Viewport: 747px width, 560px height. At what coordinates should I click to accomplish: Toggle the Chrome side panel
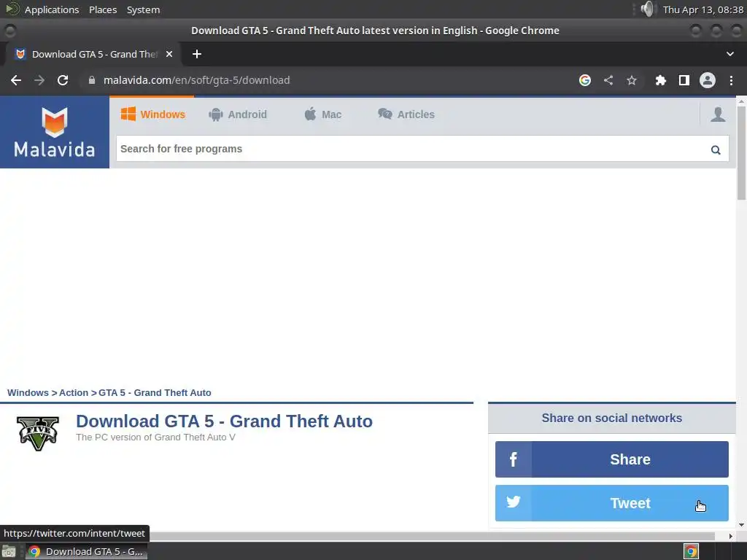point(684,80)
